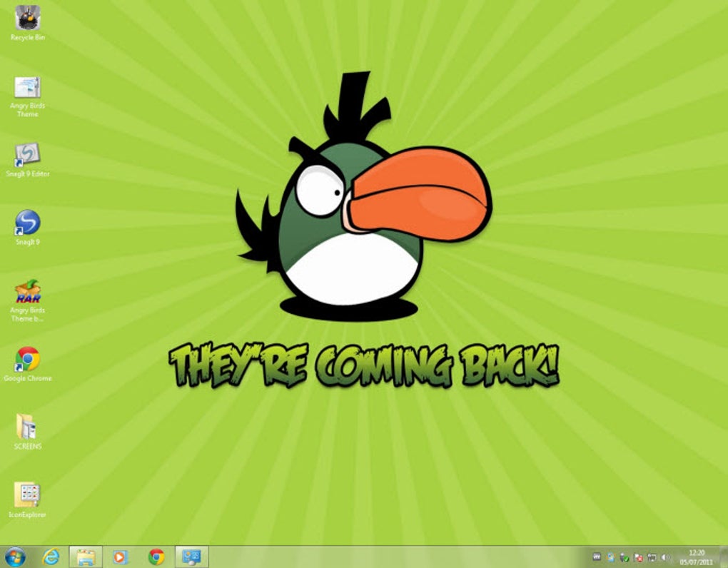Open Google Chrome from the taskbar
The height and width of the screenshot is (568, 728).
click(x=156, y=557)
